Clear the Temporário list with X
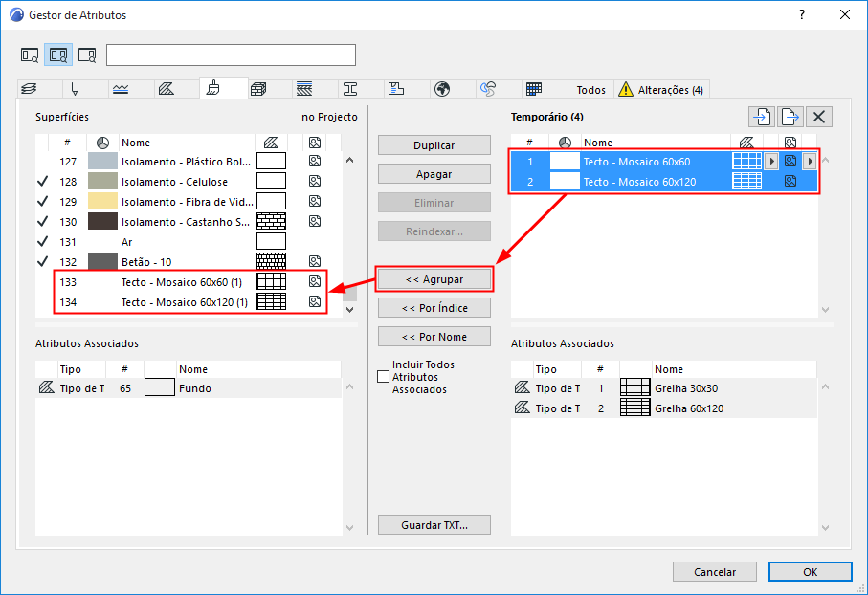 tap(819, 117)
